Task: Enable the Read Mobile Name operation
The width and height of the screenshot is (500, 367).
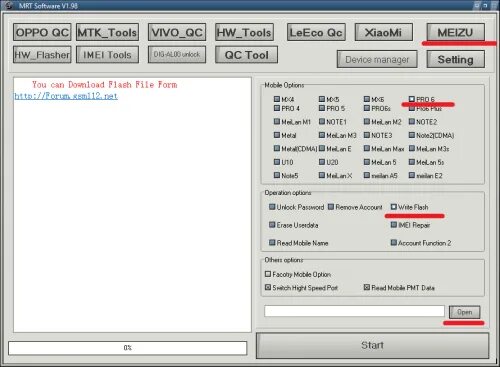Action: [272, 243]
